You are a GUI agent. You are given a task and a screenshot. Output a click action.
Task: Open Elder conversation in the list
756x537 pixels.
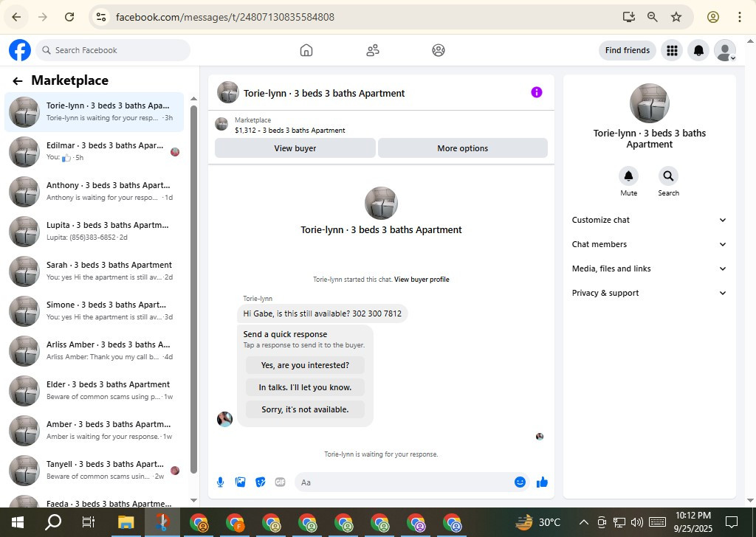(x=94, y=391)
